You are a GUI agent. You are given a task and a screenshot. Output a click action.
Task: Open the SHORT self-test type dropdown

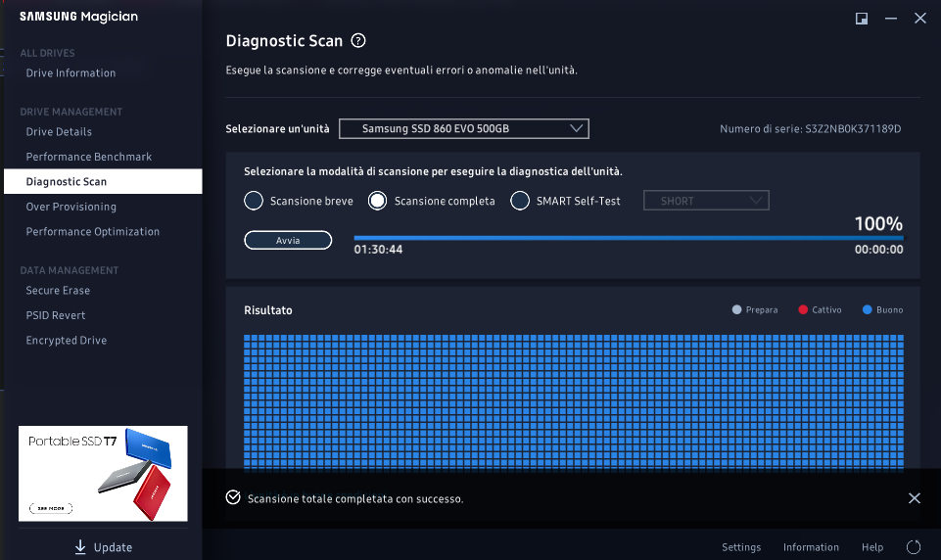coord(706,201)
